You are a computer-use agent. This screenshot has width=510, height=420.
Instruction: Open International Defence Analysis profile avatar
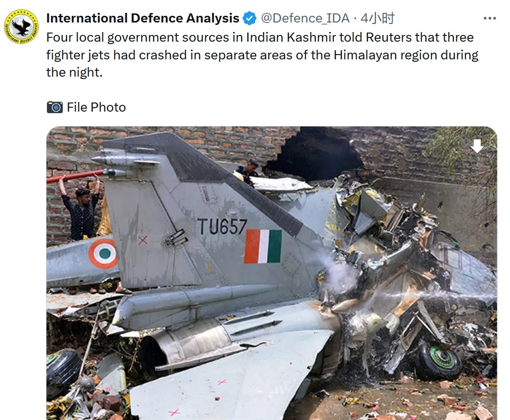[x=22, y=27]
